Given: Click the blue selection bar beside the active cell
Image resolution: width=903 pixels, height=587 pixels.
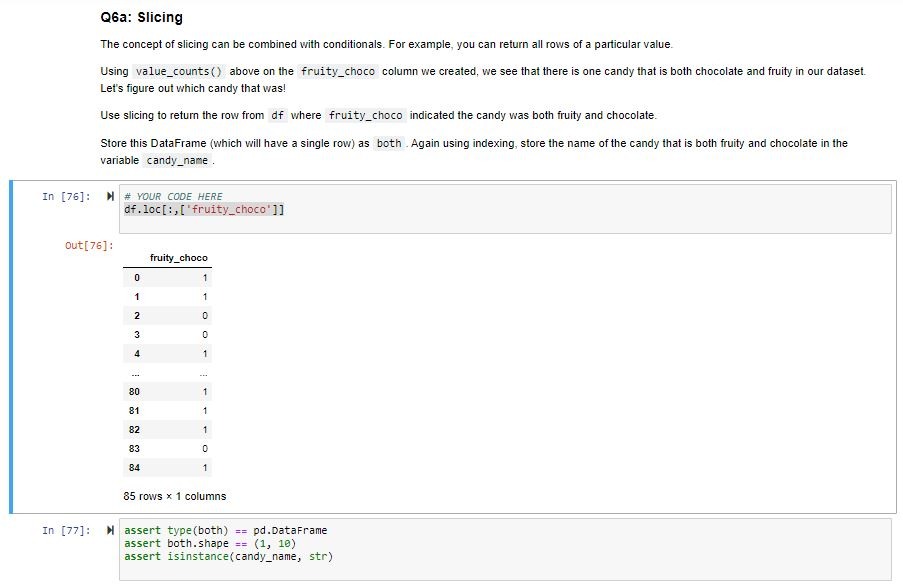Looking at the screenshot, I should [x=11, y=350].
